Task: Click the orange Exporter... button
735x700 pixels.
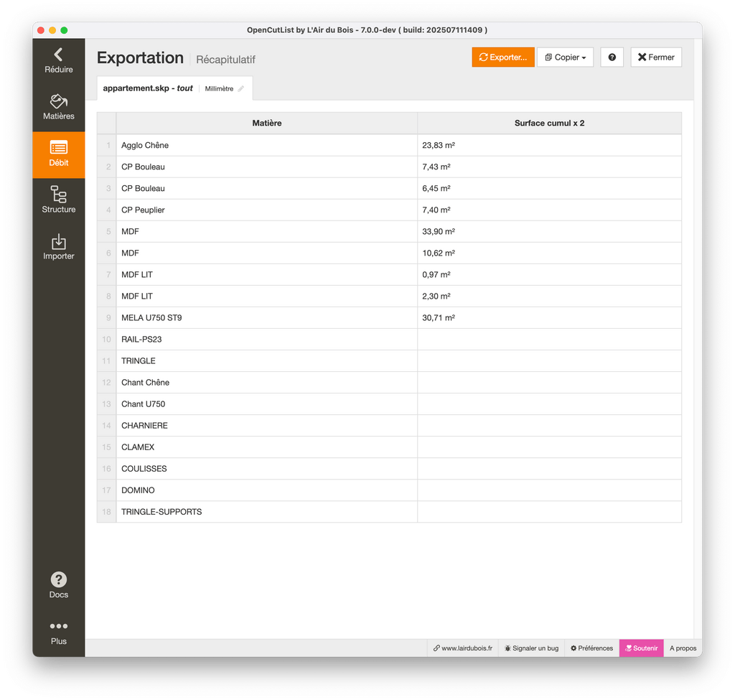Action: (503, 57)
